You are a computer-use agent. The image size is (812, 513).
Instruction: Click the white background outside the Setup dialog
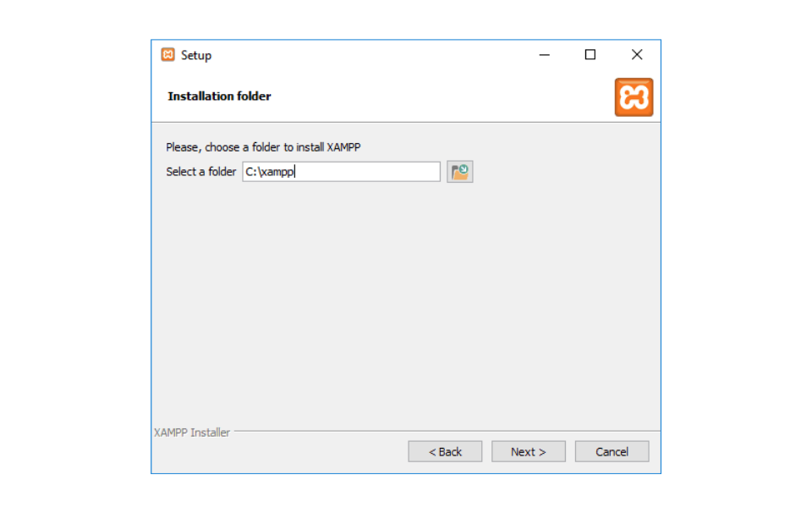[736, 254]
